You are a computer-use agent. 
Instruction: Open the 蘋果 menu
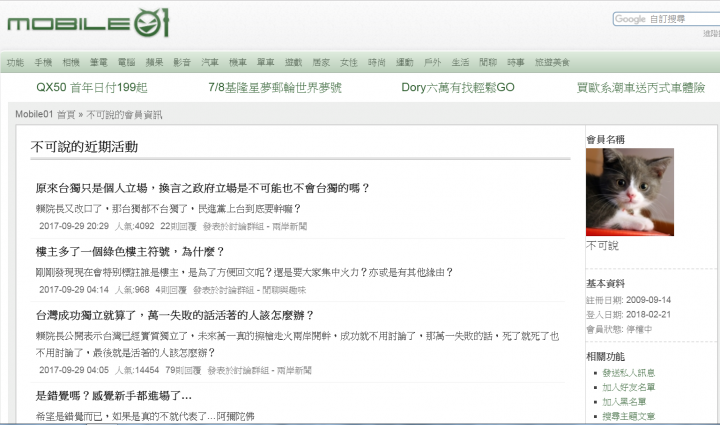coord(154,62)
